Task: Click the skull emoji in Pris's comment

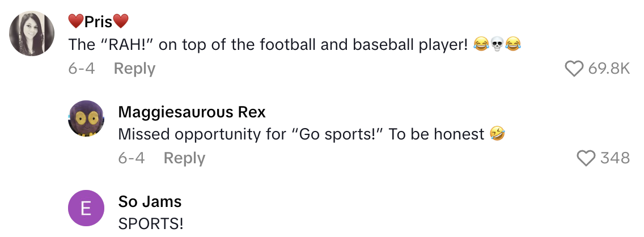Action: [497, 45]
